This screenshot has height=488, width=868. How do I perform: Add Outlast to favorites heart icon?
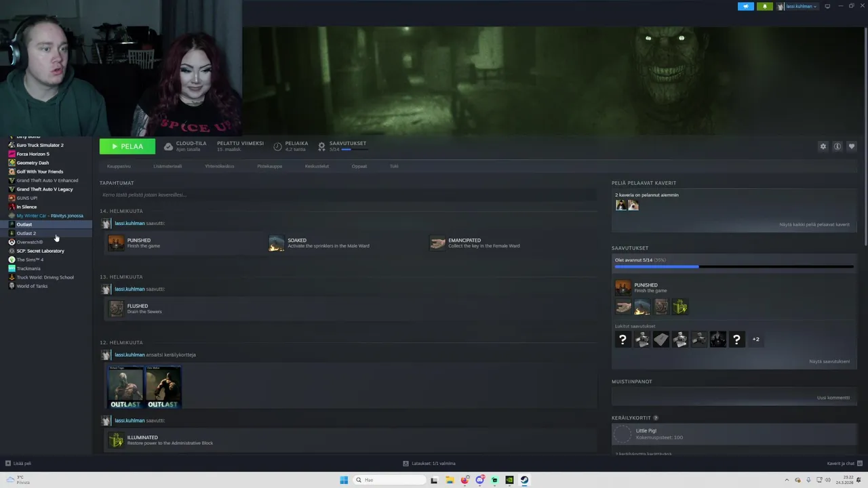(x=852, y=146)
